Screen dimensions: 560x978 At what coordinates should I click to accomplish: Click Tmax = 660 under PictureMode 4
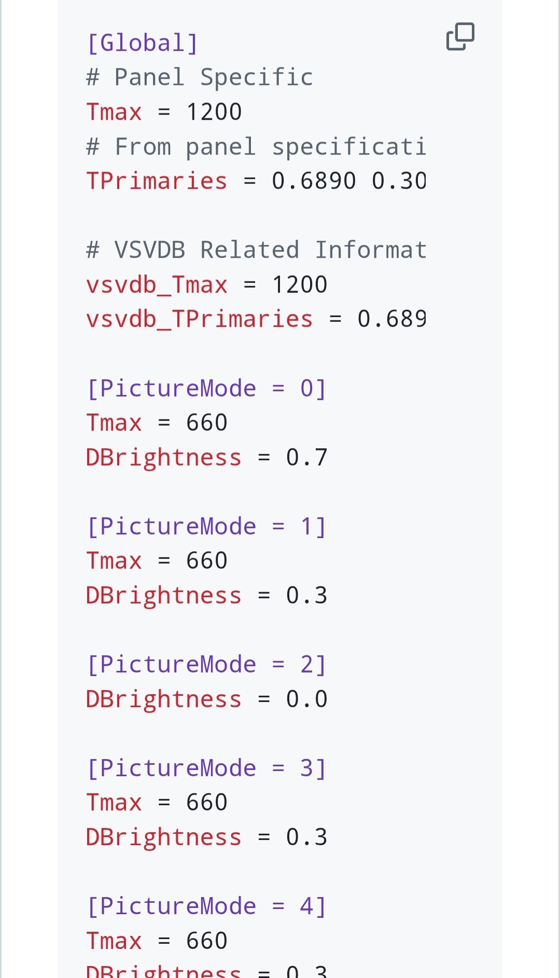click(x=157, y=940)
